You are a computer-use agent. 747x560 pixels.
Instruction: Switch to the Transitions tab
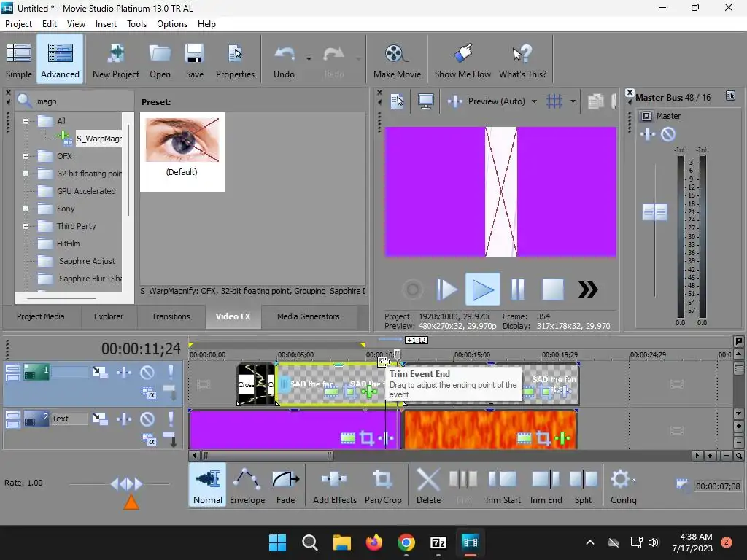[171, 316]
